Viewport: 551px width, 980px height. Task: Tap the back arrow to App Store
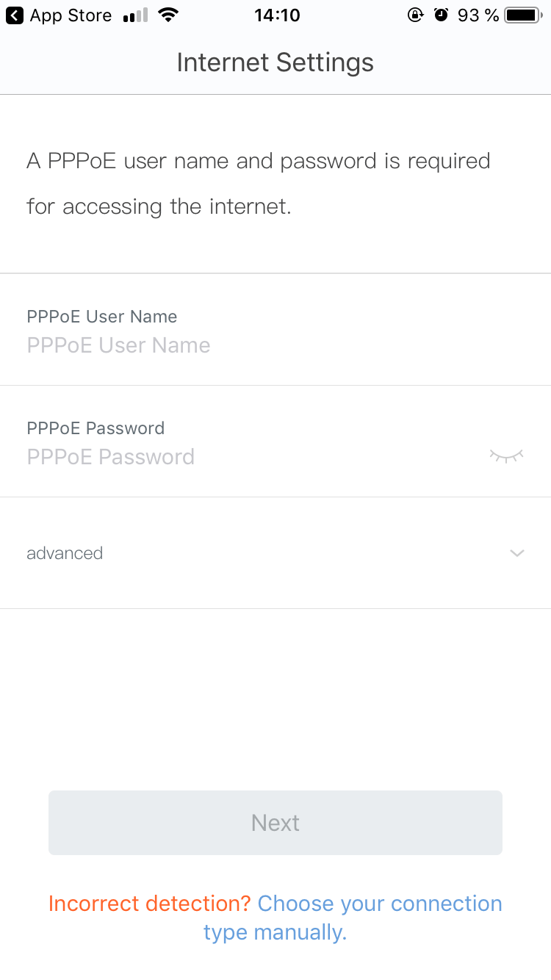coord(15,15)
